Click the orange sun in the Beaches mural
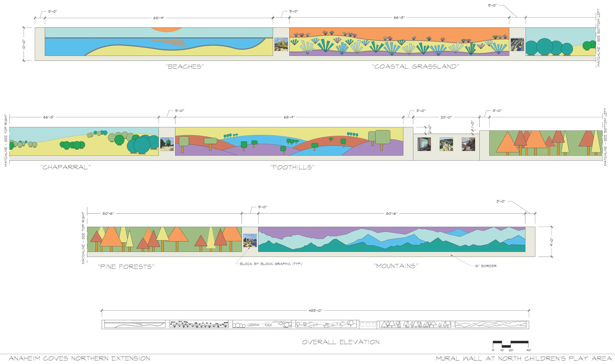The width and height of the screenshot is (615, 364). tap(166, 30)
